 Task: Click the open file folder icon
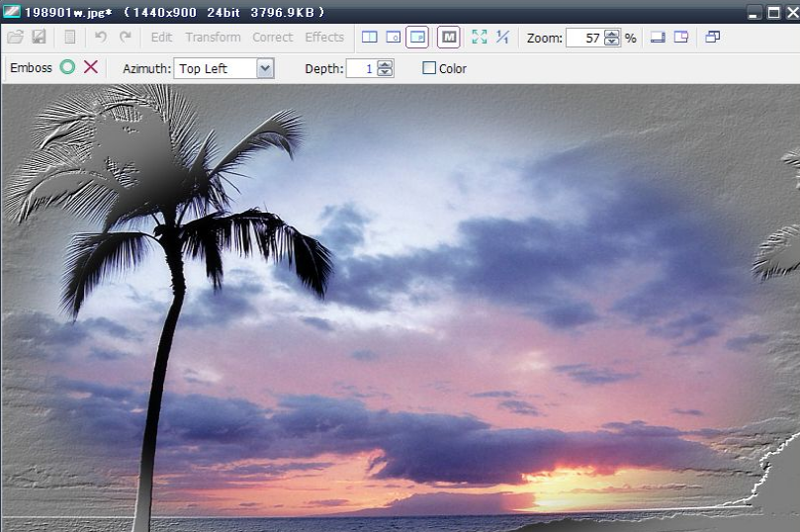15,38
